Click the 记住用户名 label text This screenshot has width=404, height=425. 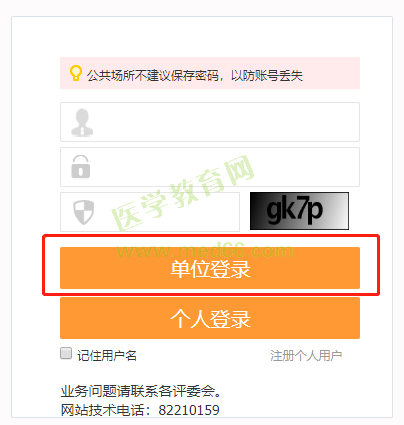(x=107, y=356)
